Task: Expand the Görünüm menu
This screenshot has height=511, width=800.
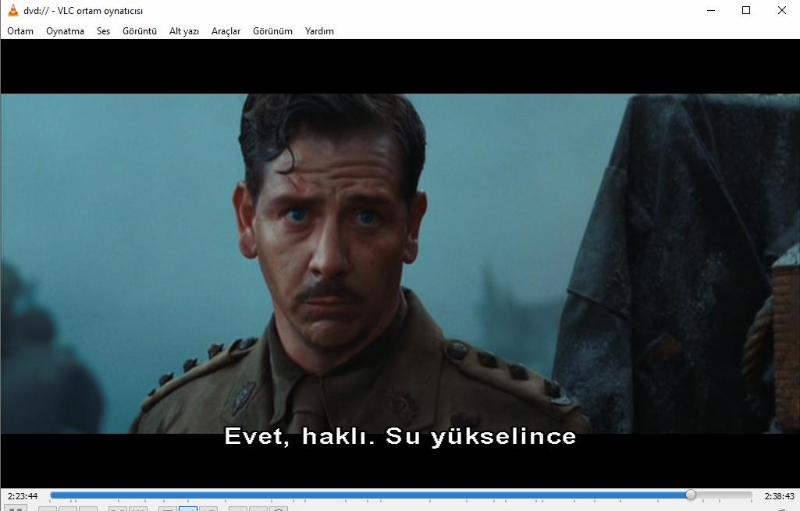Action: [273, 31]
